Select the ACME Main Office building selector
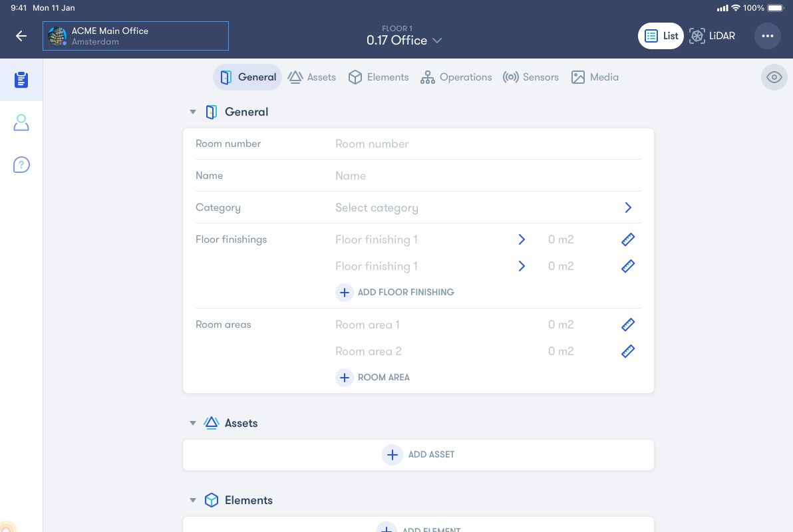The height and width of the screenshot is (532, 793). pos(136,36)
